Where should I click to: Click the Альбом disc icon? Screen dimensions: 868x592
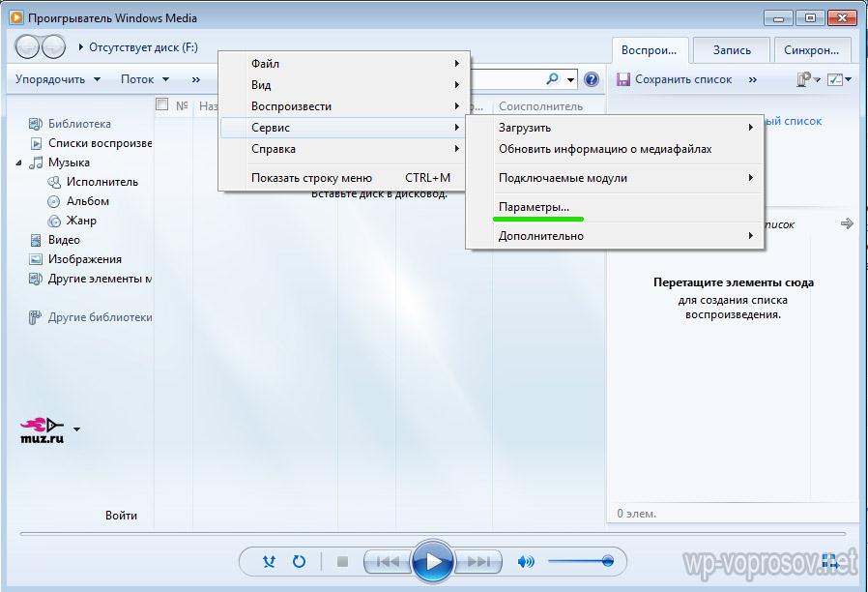[x=54, y=201]
